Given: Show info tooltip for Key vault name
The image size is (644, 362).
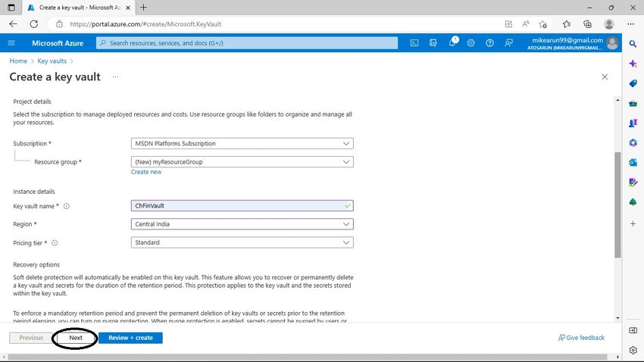Looking at the screenshot, I should tap(67, 206).
